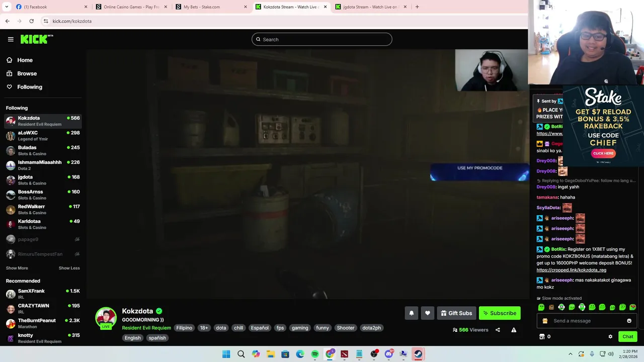644x362 pixels.
Task: Select the Shooter tag
Action: pos(346,328)
